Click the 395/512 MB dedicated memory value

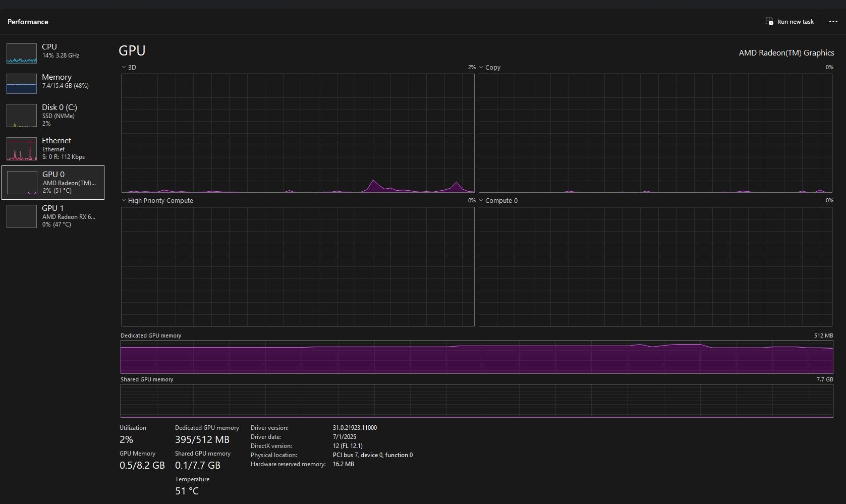[202, 439]
